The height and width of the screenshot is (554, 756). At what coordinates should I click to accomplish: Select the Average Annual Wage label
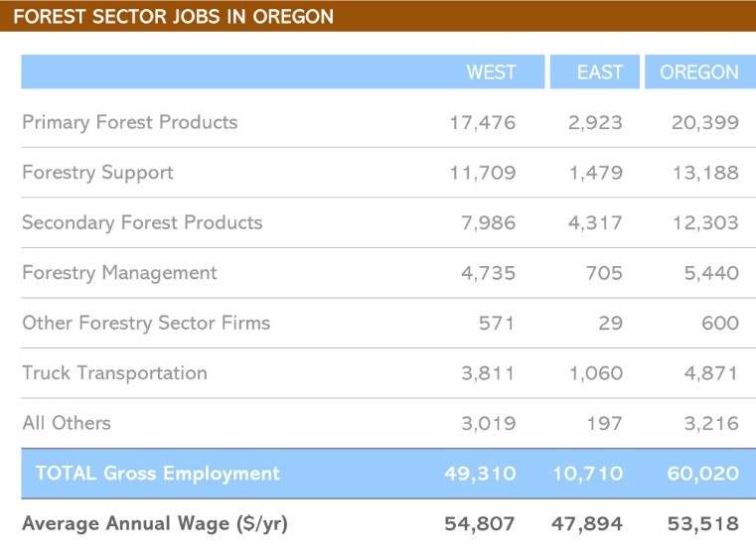155,523
